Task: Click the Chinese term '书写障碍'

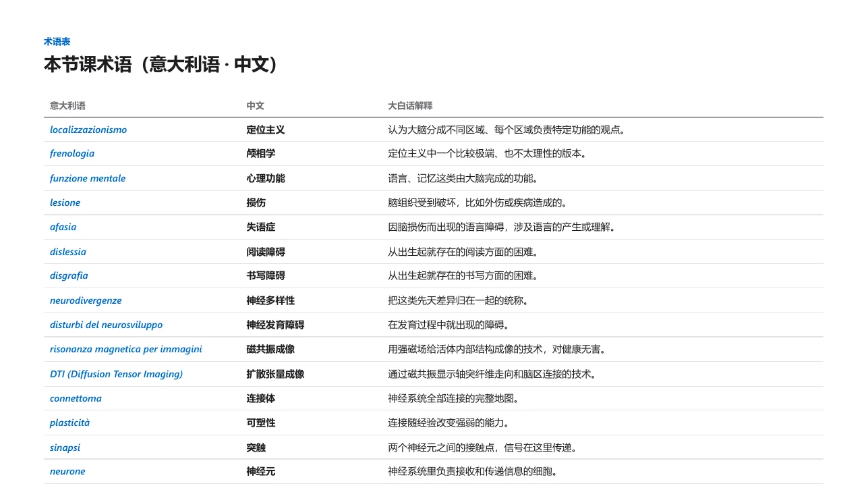Action: pyautogui.click(x=266, y=275)
